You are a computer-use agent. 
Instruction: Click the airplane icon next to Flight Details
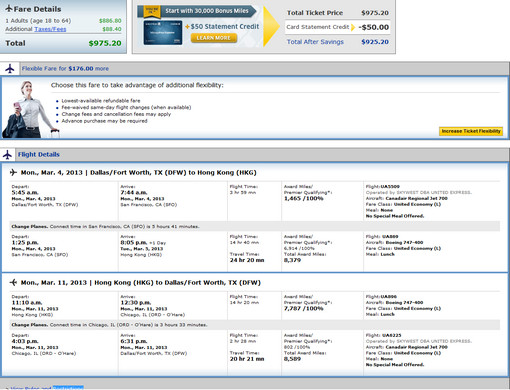pyautogui.click(x=8, y=155)
